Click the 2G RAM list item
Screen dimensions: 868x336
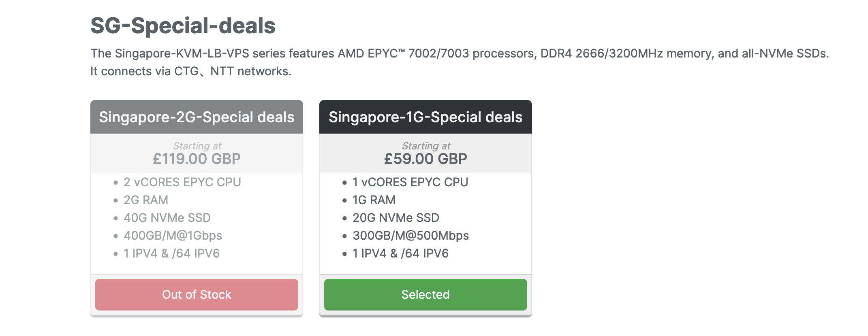tap(146, 200)
